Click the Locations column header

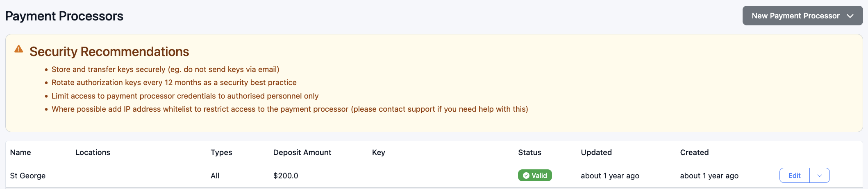[93, 153]
